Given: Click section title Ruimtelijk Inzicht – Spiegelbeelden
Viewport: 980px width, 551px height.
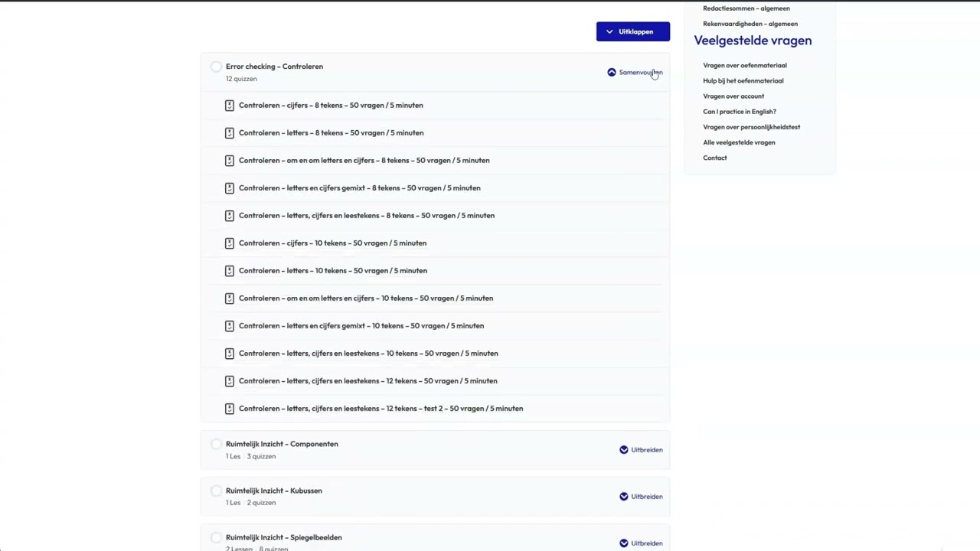Looking at the screenshot, I should click(284, 537).
